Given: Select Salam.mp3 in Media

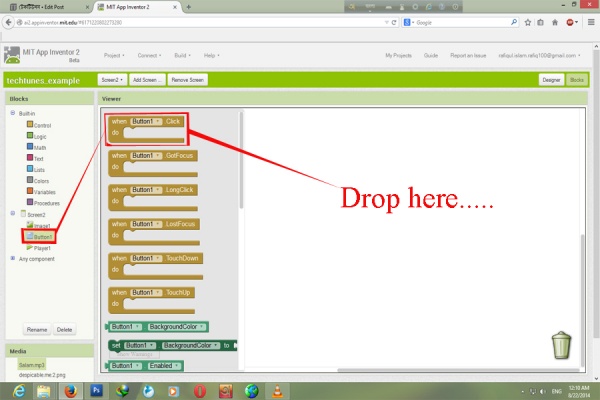Looking at the screenshot, I should 31,365.
